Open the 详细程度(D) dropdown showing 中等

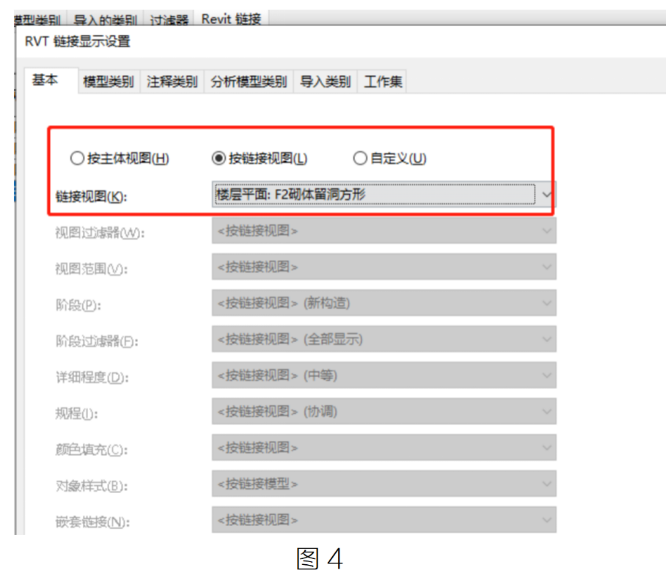[384, 375]
